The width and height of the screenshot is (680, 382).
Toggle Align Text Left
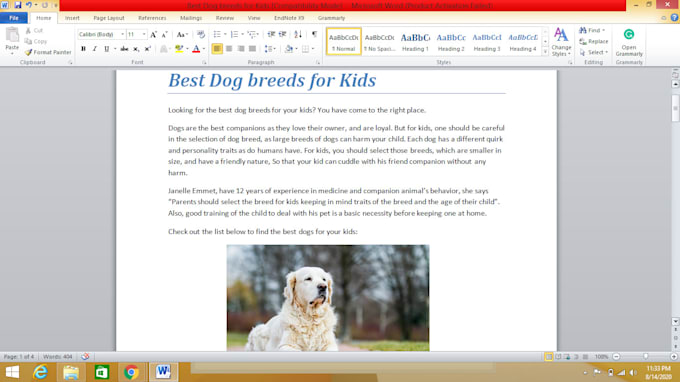217,49
